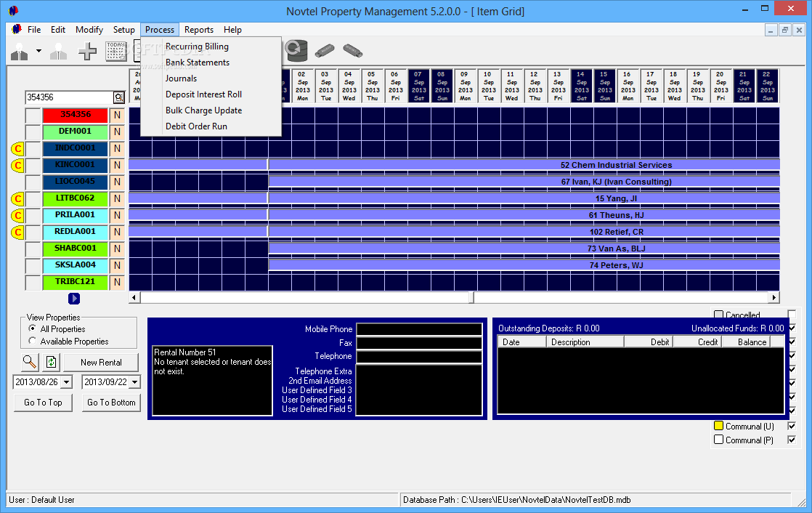Image resolution: width=812 pixels, height=513 pixels.
Task: Click the grid horizontal scrollbar left arrow
Action: (134, 297)
